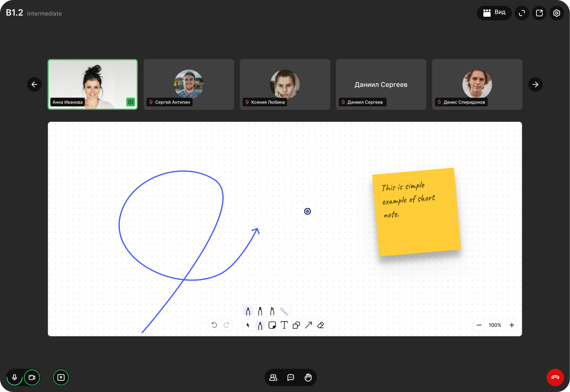Click the 100% zoom level

495,325
